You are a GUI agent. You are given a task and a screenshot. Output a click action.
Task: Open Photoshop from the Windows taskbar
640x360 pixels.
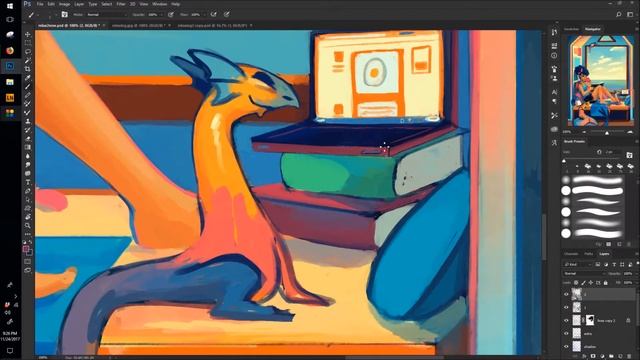(x=10, y=66)
